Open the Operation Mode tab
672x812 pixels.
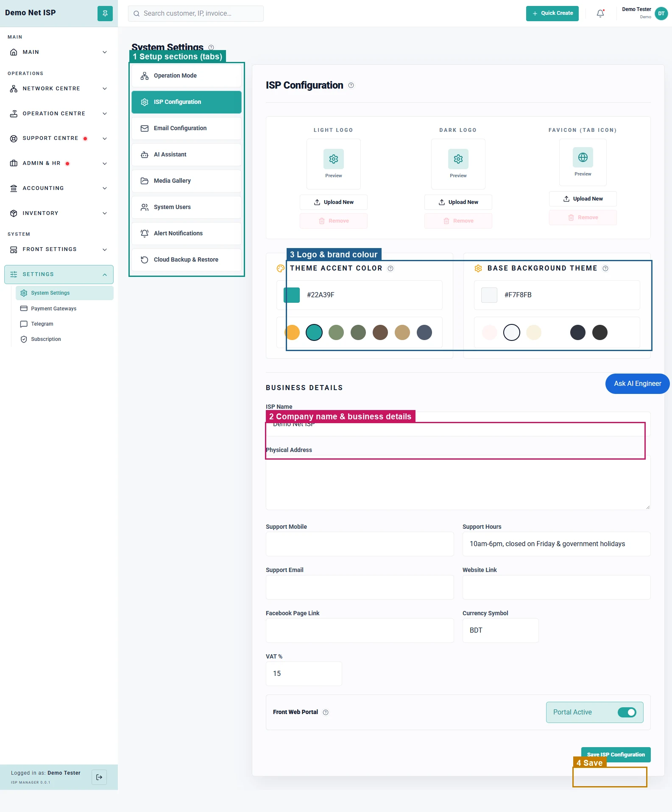pyautogui.click(x=187, y=75)
